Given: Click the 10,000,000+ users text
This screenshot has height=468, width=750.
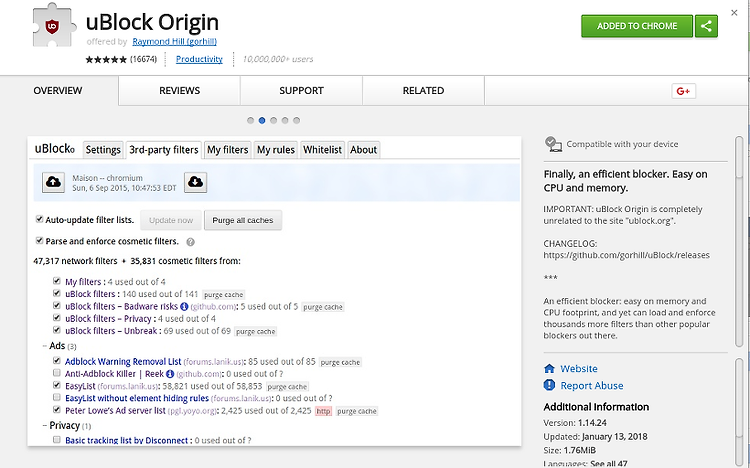Looking at the screenshot, I should click(x=278, y=59).
